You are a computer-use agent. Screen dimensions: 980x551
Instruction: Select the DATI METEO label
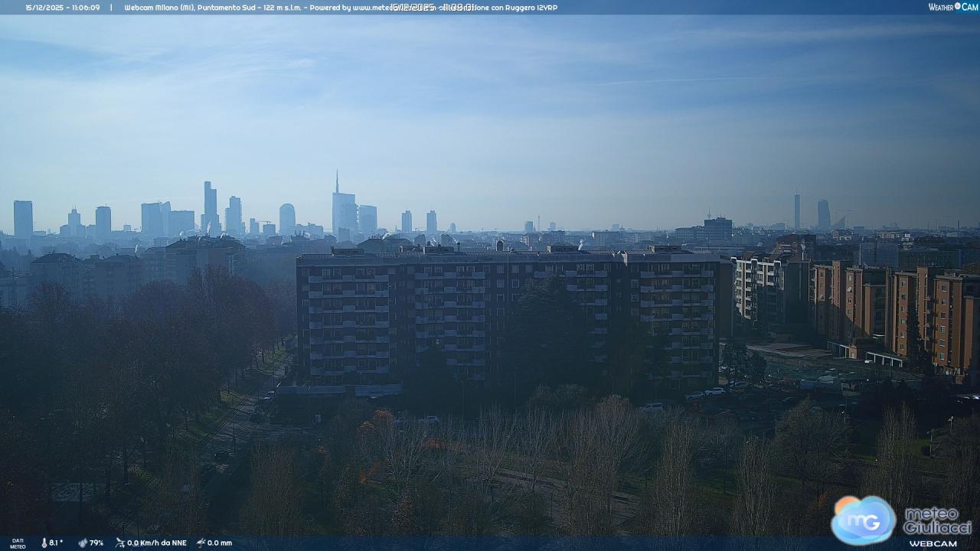(18, 543)
